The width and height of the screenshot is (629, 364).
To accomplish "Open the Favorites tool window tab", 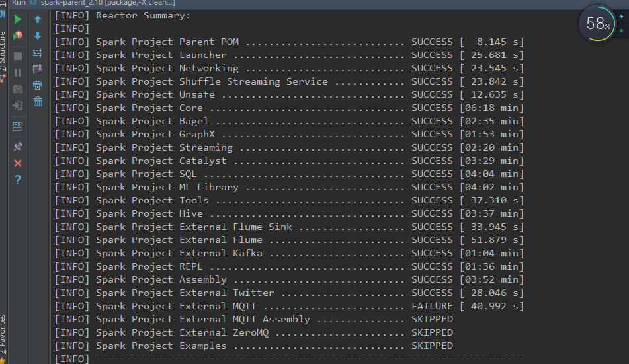I will tap(3, 334).
